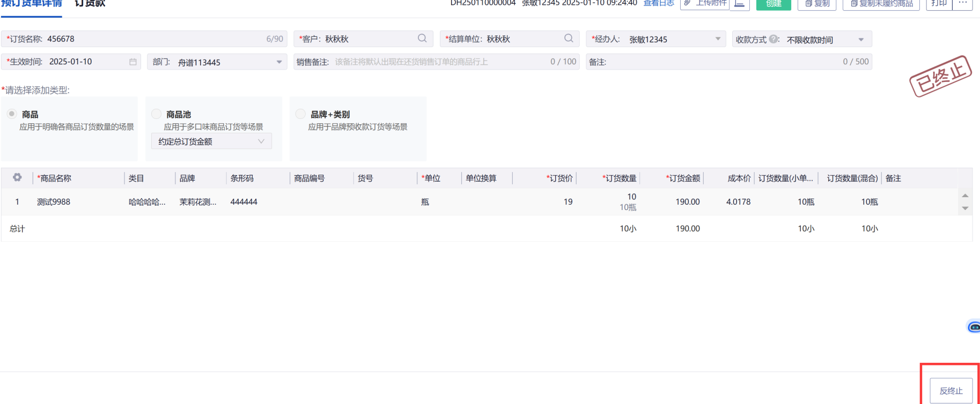Open the calendar icon for 生效时间
Image resolution: width=980 pixels, height=404 pixels.
132,62
